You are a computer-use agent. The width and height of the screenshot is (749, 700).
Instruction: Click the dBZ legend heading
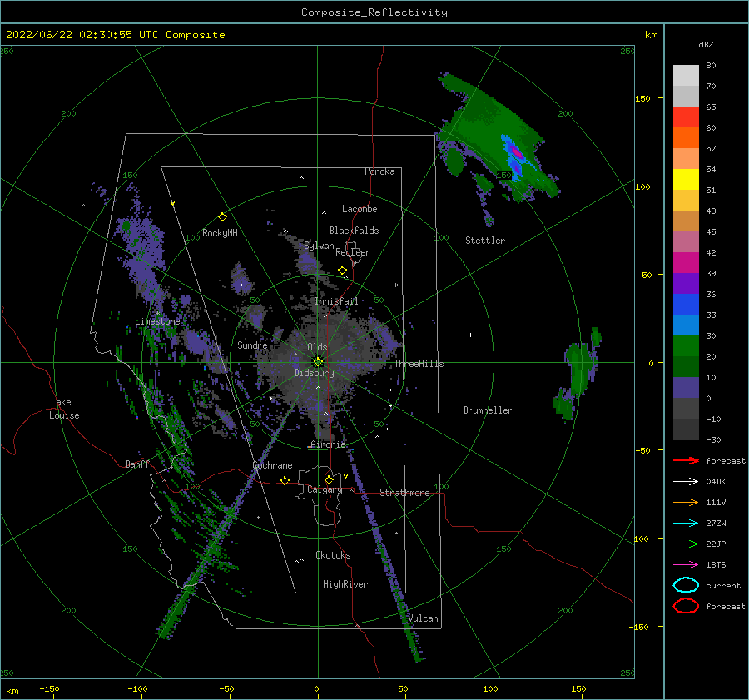click(706, 44)
